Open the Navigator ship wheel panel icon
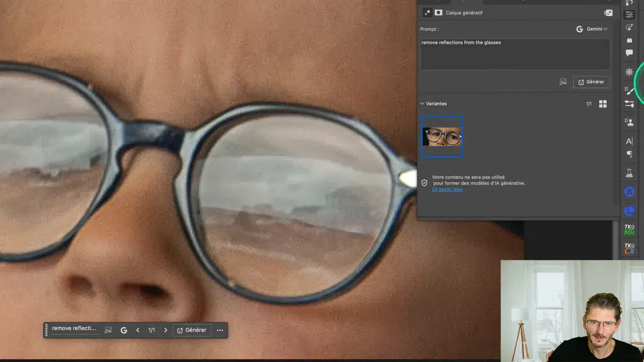Screen dimensions: 644x362 click(x=629, y=72)
